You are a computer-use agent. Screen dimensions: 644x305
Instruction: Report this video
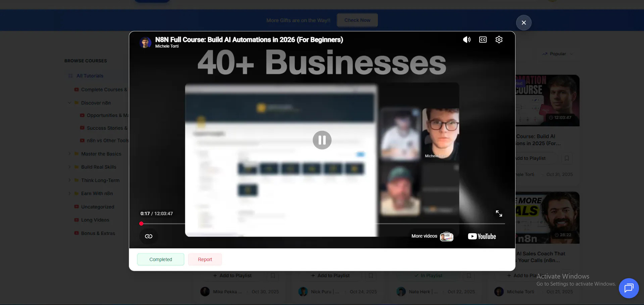coord(205,259)
